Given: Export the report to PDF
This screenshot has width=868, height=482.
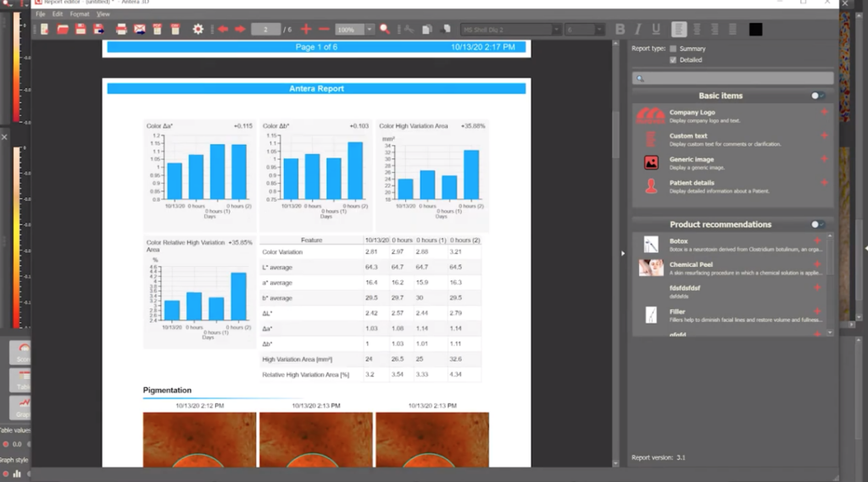Looking at the screenshot, I should click(x=157, y=30).
